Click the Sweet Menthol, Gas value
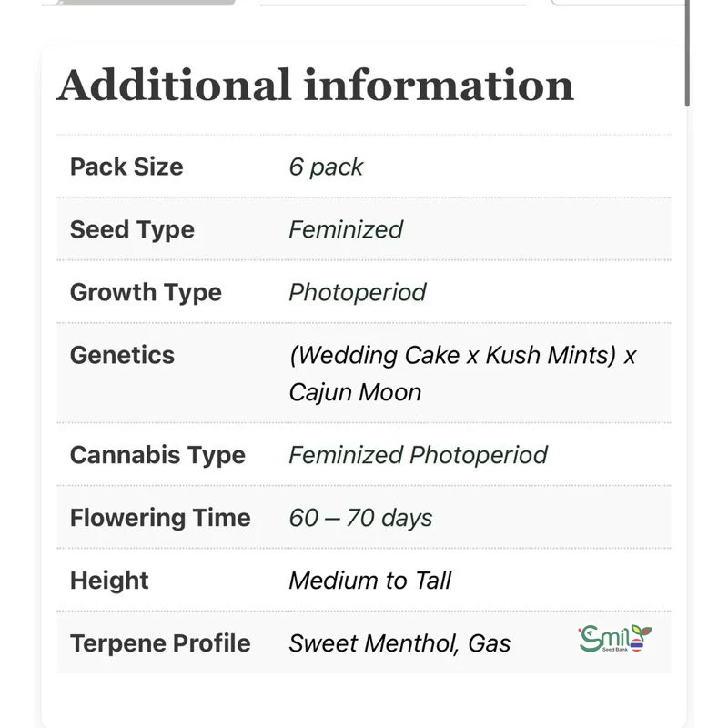The height and width of the screenshot is (728, 728). (x=399, y=643)
